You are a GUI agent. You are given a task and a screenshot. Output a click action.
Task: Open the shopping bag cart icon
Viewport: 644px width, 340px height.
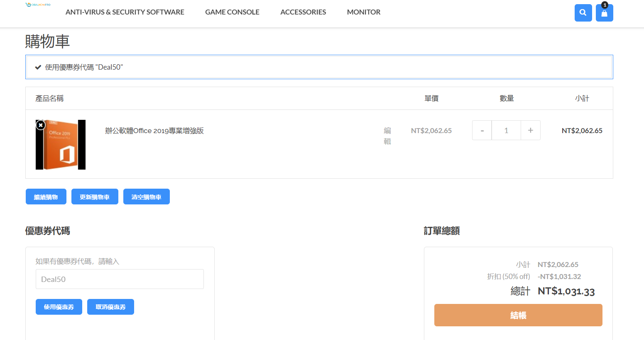point(604,13)
